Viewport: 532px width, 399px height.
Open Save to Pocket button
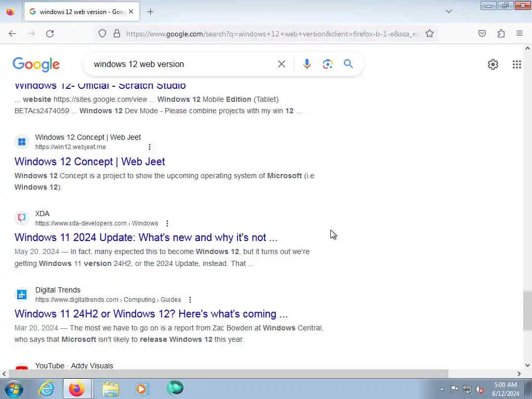coord(482,33)
